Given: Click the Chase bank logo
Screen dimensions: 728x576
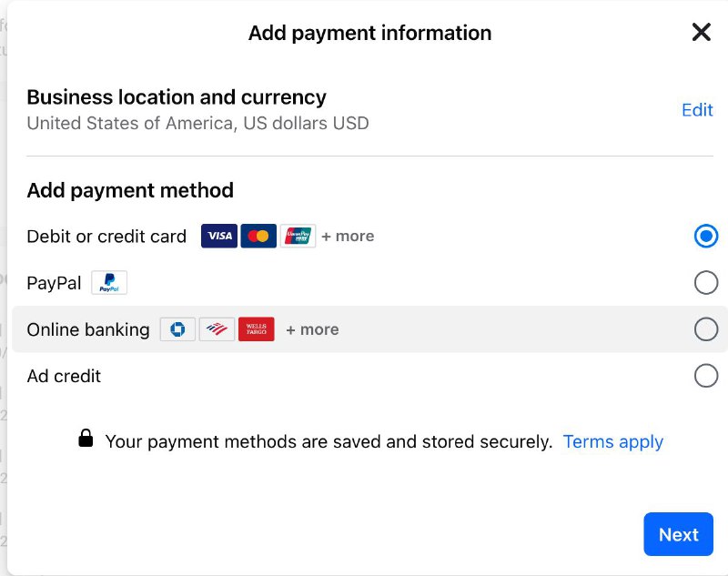Looking at the screenshot, I should 177,329.
